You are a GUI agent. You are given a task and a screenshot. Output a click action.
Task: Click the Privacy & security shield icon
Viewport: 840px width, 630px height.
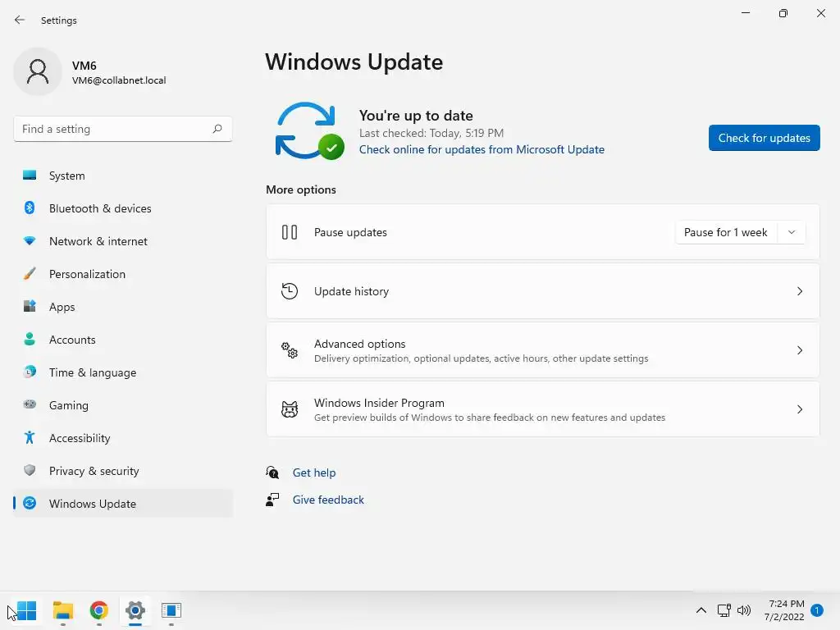[x=30, y=470]
